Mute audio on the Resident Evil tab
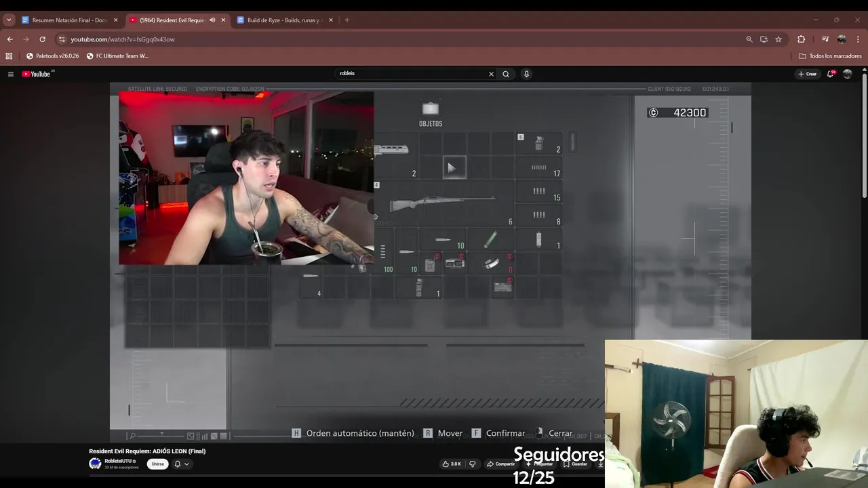 [212, 20]
